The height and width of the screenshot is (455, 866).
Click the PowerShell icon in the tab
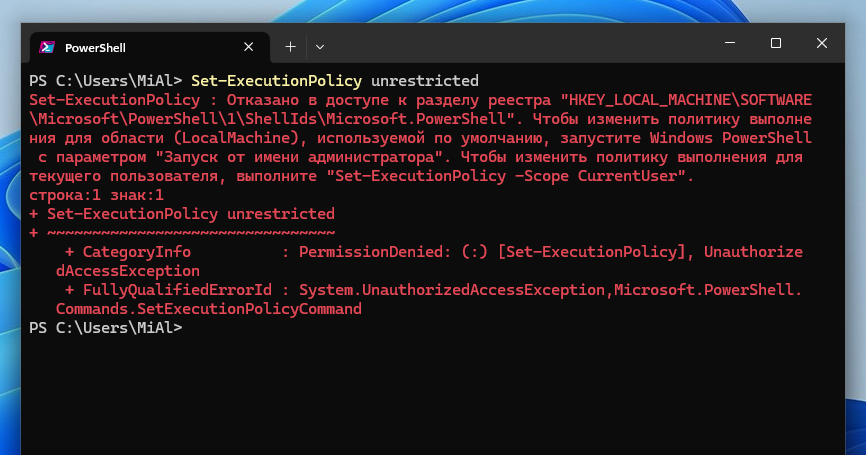pos(46,47)
